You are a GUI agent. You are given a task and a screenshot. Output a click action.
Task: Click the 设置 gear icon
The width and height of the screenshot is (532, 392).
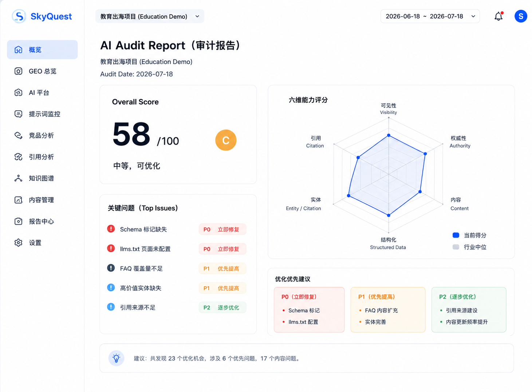point(18,243)
